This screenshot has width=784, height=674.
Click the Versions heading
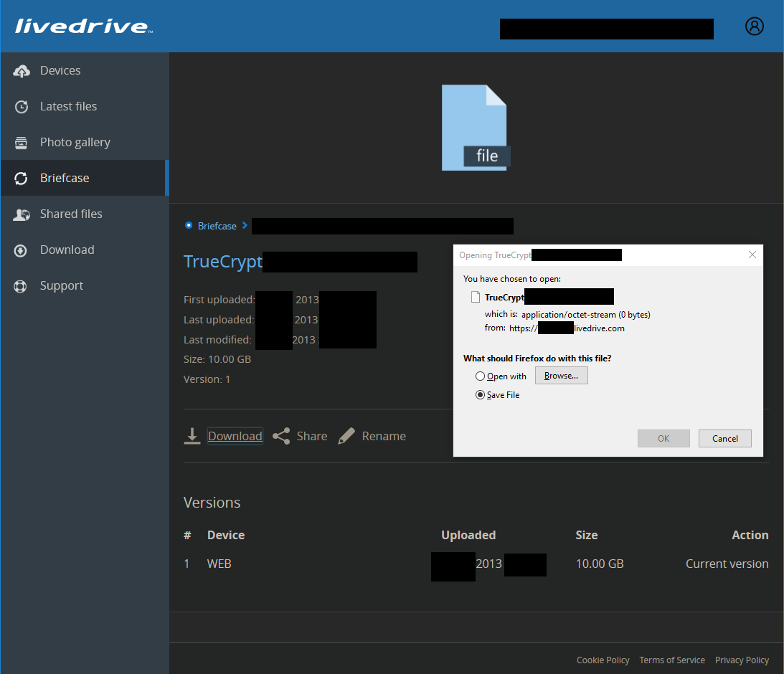pyautogui.click(x=212, y=502)
